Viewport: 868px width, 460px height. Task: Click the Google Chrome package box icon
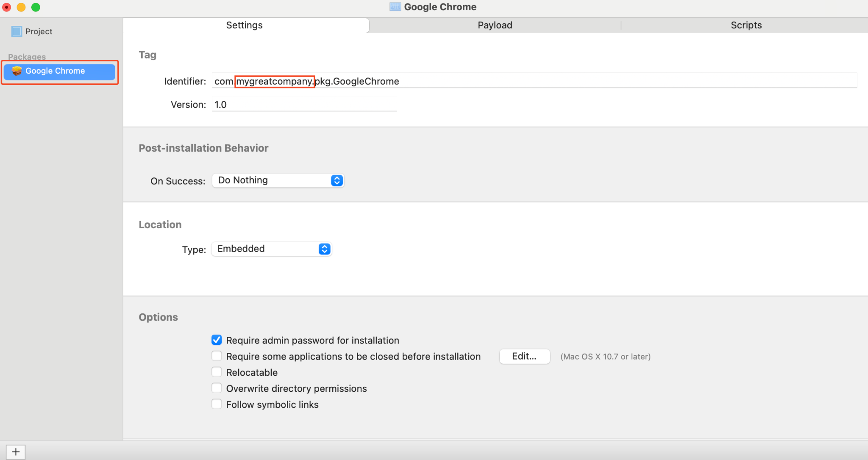click(x=17, y=71)
